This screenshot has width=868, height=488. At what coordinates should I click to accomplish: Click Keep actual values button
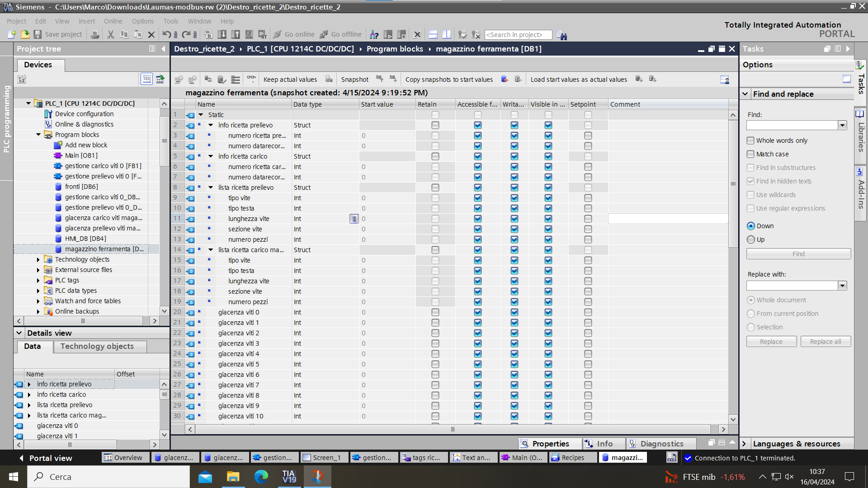click(x=290, y=80)
